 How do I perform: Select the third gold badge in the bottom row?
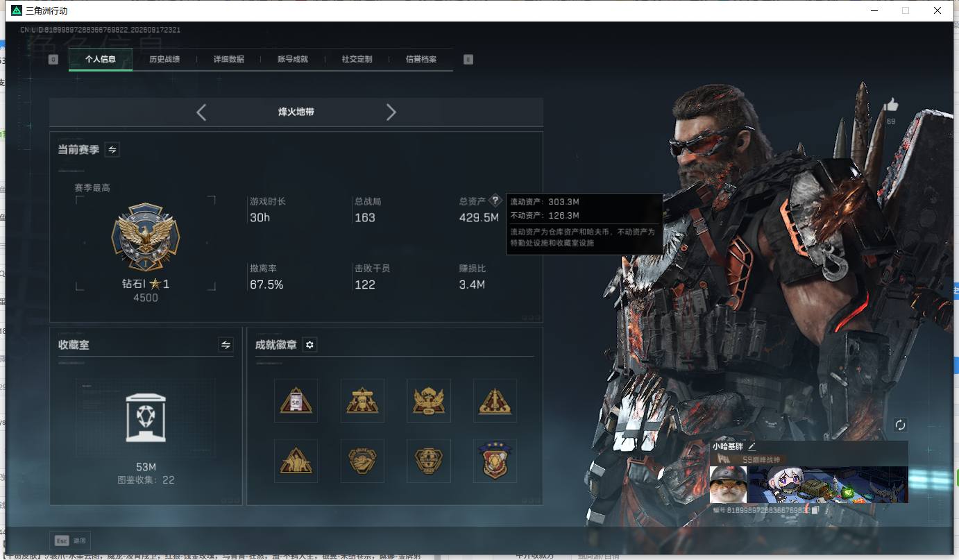[429, 461]
